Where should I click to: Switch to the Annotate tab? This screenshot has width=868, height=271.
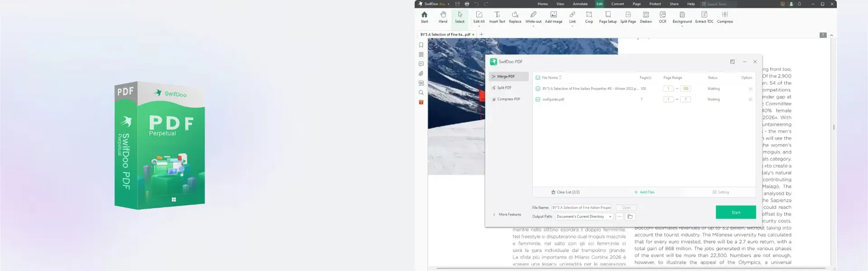(580, 4)
